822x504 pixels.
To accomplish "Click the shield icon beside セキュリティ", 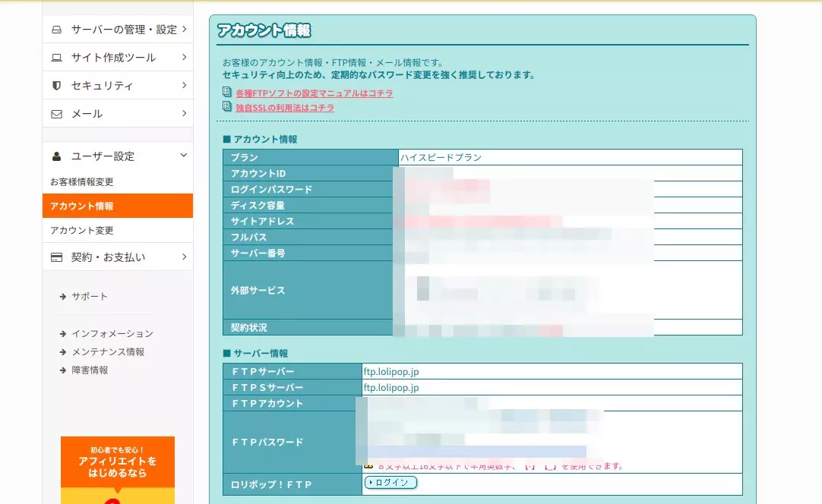I will point(56,86).
